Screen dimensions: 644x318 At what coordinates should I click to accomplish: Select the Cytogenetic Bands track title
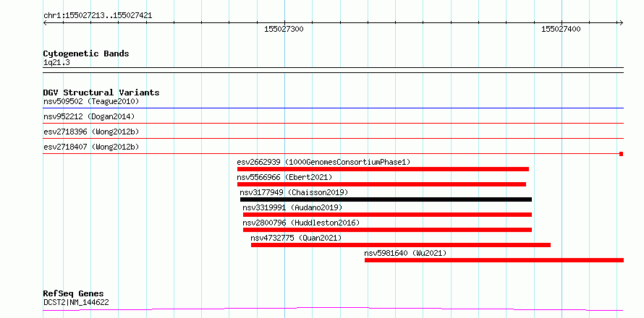tap(86, 53)
